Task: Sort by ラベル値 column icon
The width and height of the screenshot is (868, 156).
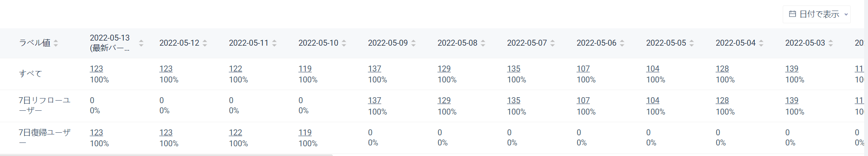Action: click(56, 43)
